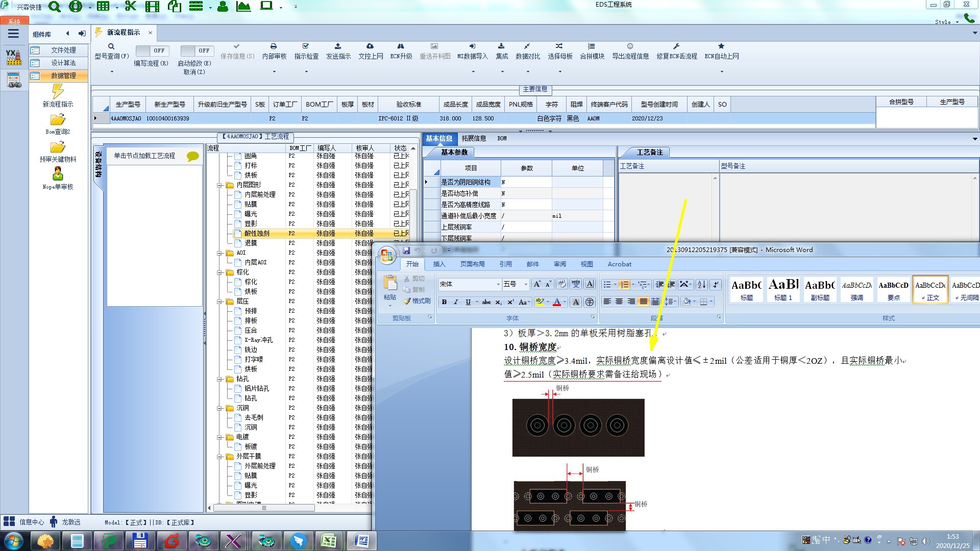
Task: Click the ECN升级 toolbar icon
Action: [401, 46]
